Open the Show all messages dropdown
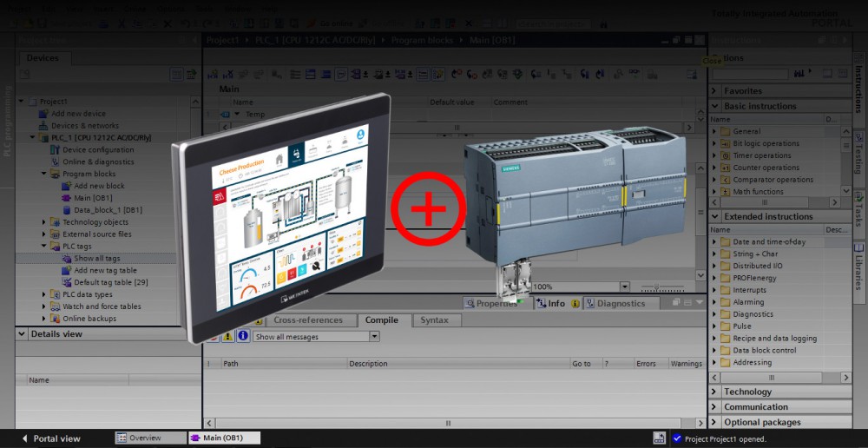The width and height of the screenshot is (868, 448). coord(373,337)
